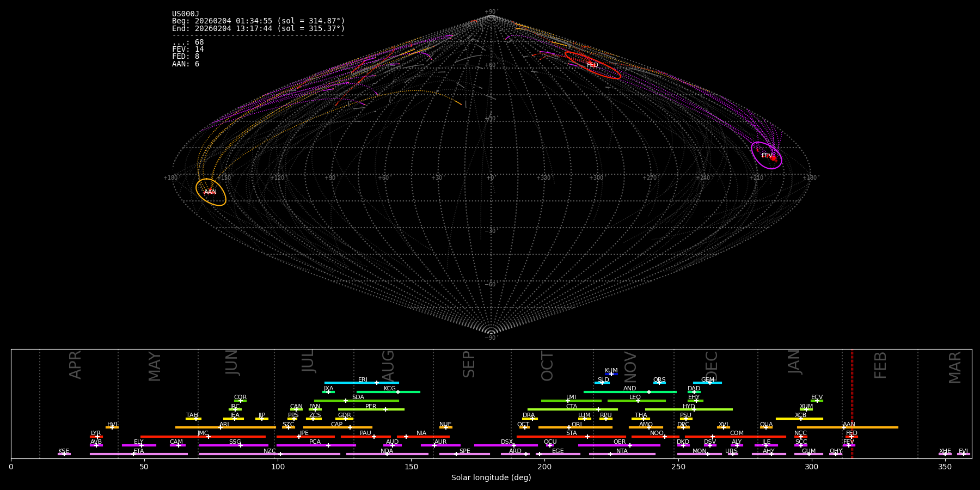Click the PER shower label in timeline
Screen dimensions: 980x490
click(x=371, y=407)
